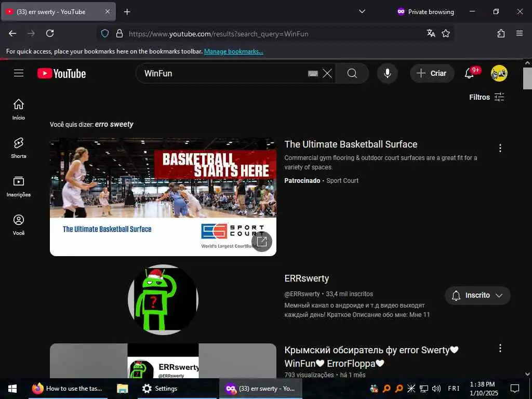Open the Filtros search filters
The width and height of the screenshot is (532, 399).
(x=486, y=97)
